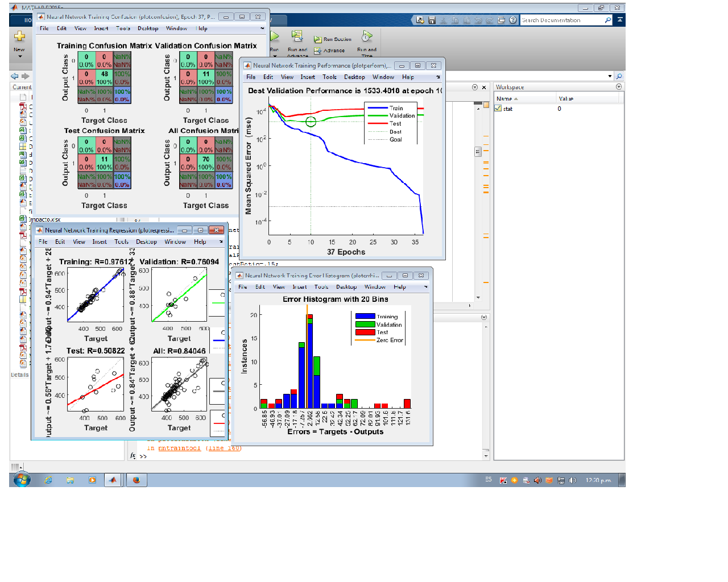The height and width of the screenshot is (582, 728).
Task: Click the best validation circle marker on plot
Action: 311,122
